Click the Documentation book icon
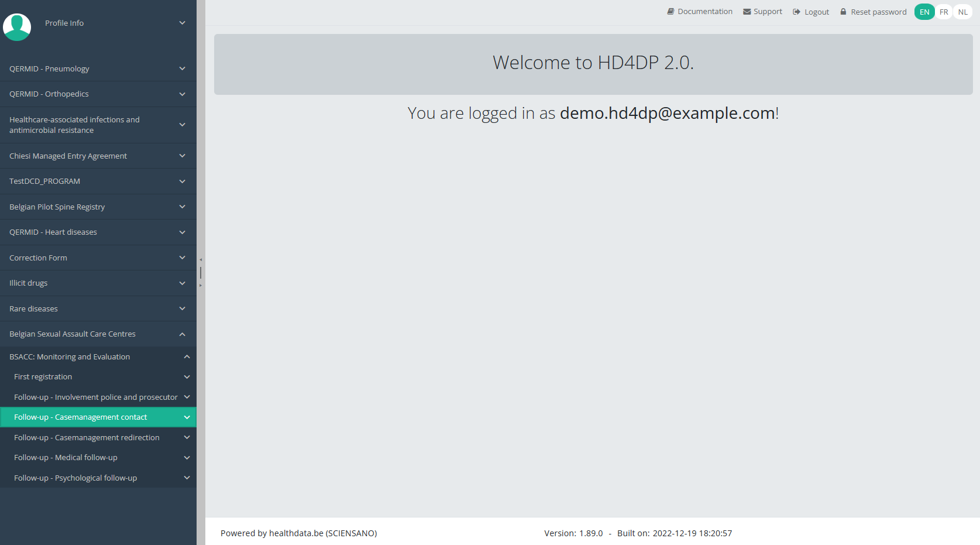This screenshot has height=545, width=980. [x=670, y=12]
